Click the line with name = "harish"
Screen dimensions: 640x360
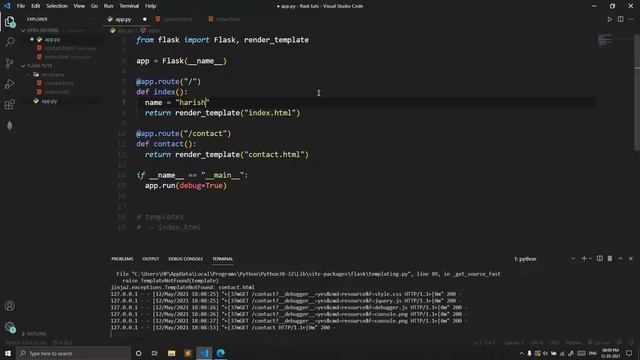177,102
